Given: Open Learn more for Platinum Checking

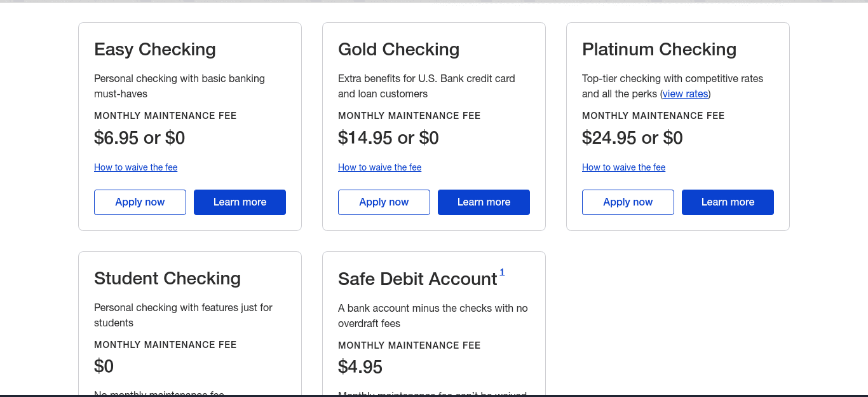Looking at the screenshot, I should click(728, 202).
